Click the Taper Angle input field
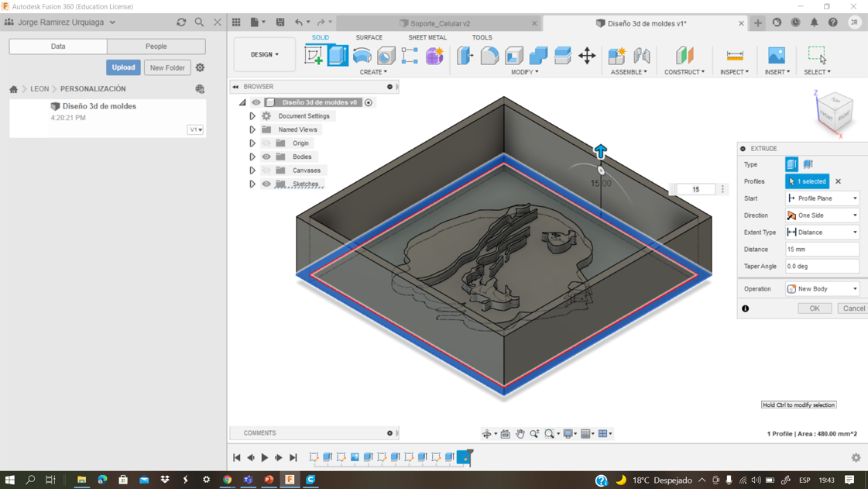The width and height of the screenshot is (868, 489). 822,267
